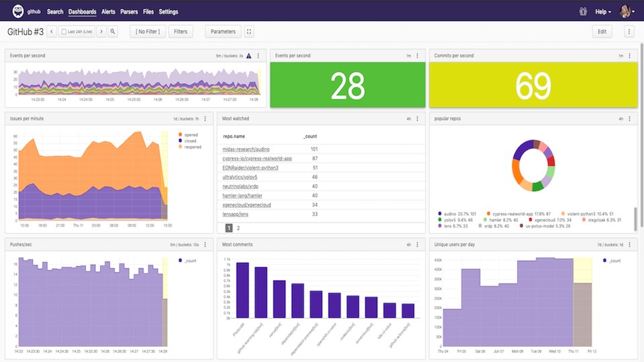Enter fullscreen dashboard mode icon
Viewport: 644px width, 362px height.
click(x=249, y=32)
